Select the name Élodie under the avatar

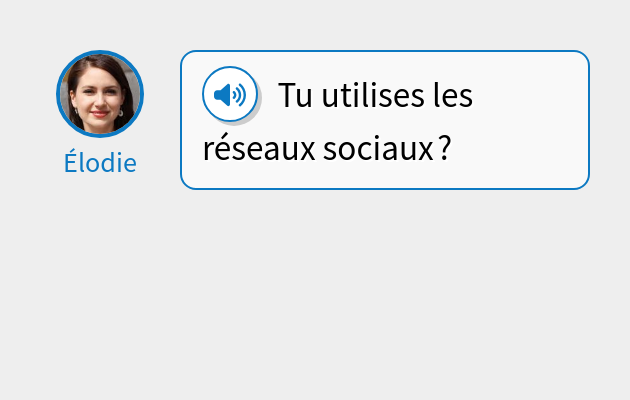[x=100, y=163]
